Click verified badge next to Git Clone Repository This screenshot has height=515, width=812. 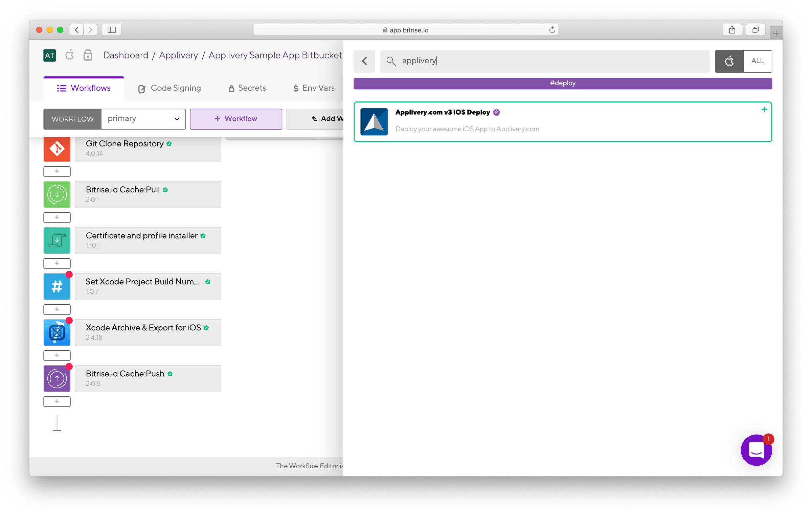169,144
